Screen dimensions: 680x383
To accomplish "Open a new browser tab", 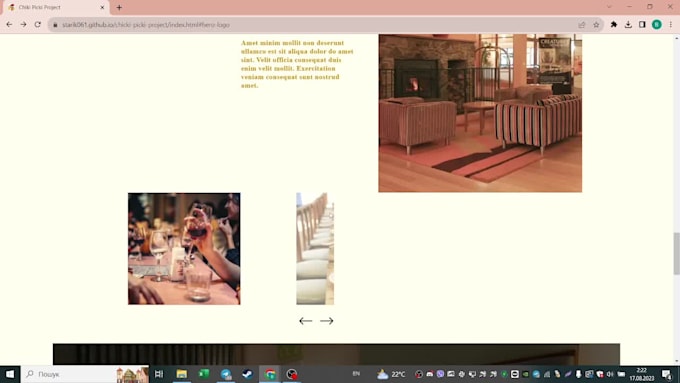I will coord(119,7).
